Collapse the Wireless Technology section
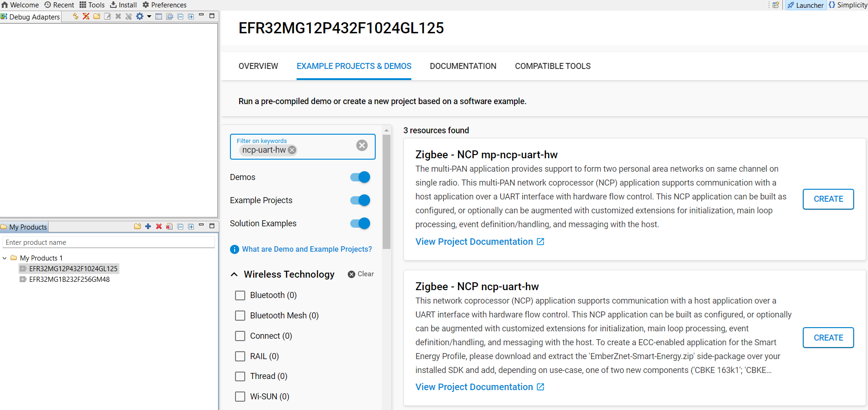This screenshot has width=868, height=410. (234, 274)
